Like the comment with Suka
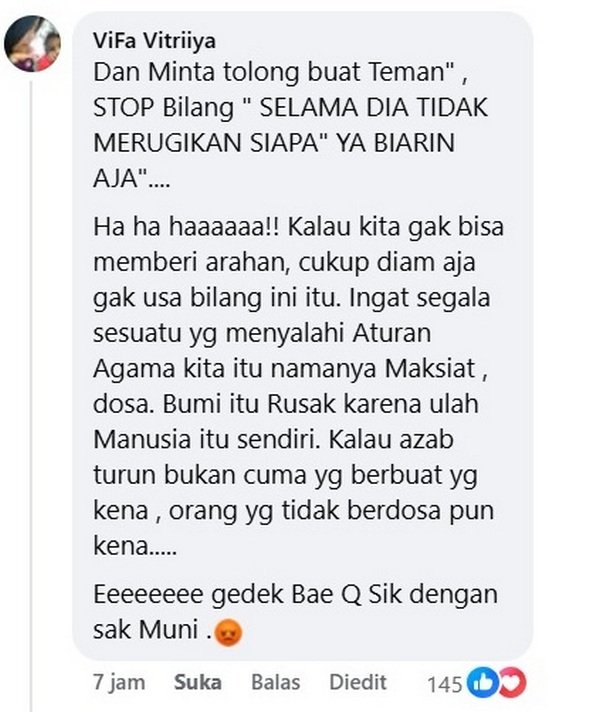600x712 pixels. 198,682
